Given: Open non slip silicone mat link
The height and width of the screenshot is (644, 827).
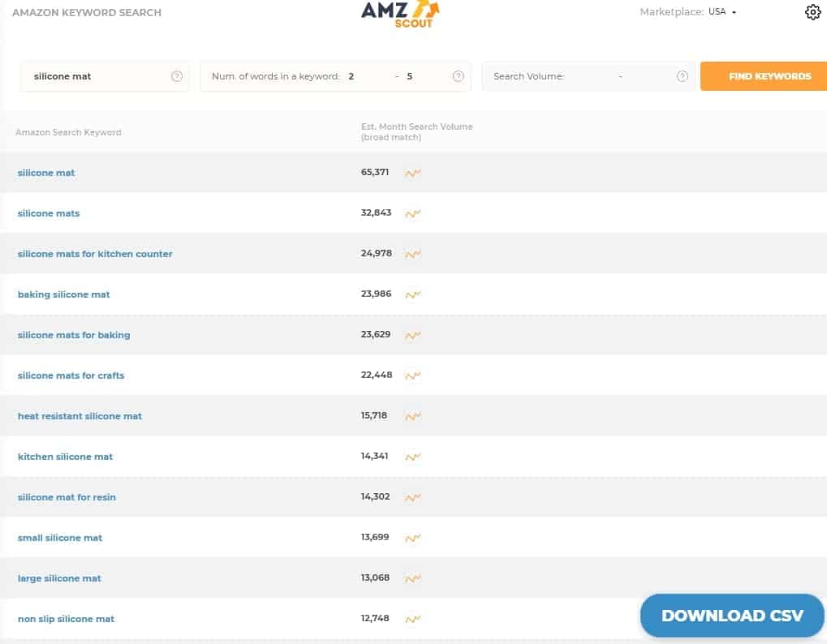Looking at the screenshot, I should tap(66, 619).
